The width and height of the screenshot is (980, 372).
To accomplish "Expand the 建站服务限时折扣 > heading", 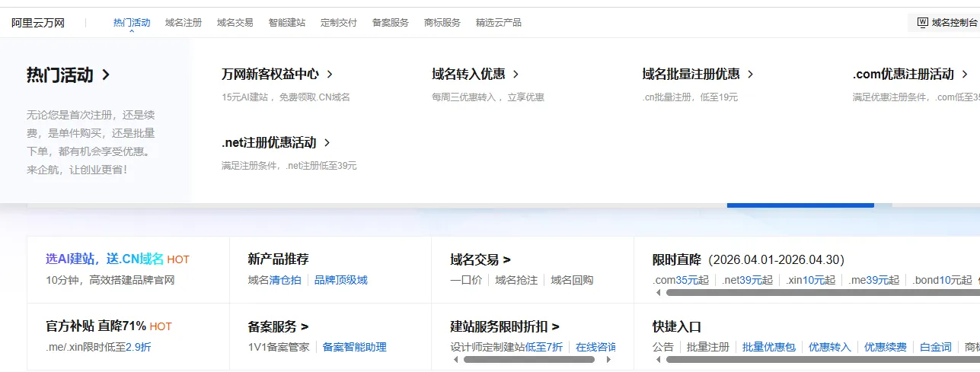I will tap(505, 326).
